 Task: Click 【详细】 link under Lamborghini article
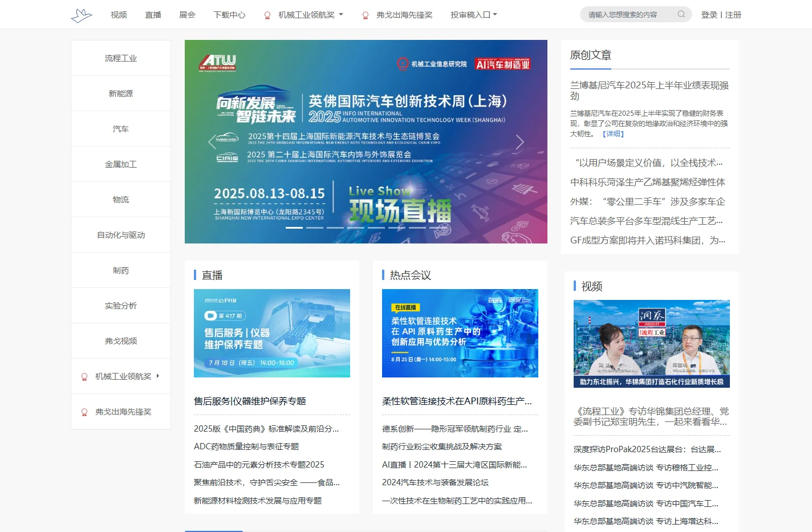(613, 134)
